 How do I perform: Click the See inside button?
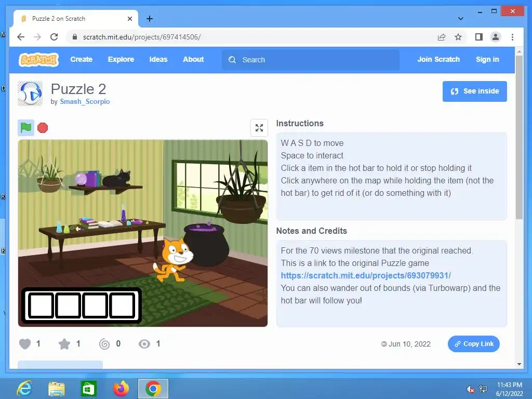pyautogui.click(x=475, y=91)
